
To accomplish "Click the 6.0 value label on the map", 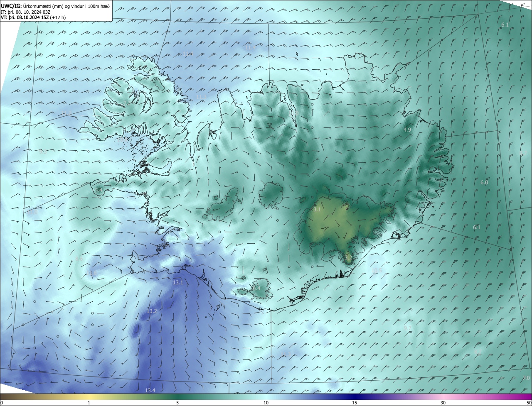I will [484, 182].
